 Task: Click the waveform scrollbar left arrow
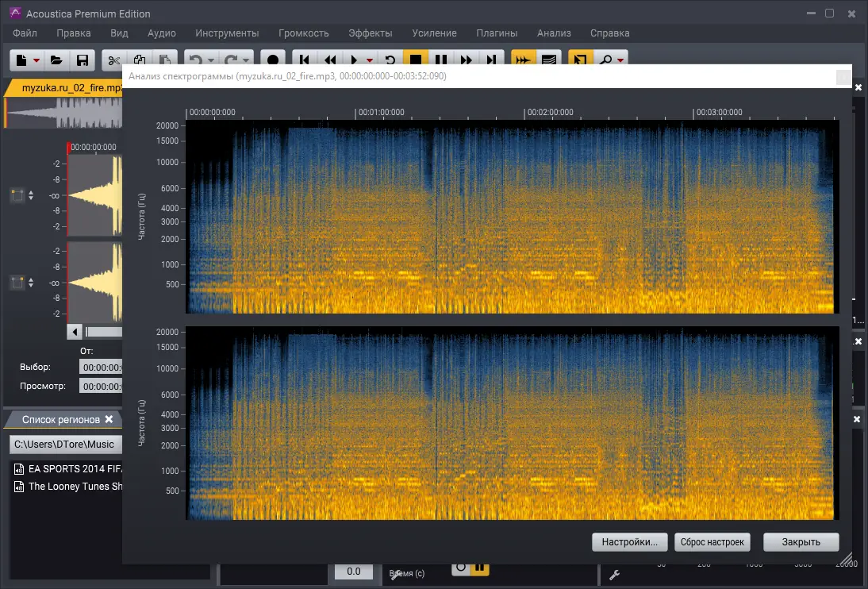(75, 332)
